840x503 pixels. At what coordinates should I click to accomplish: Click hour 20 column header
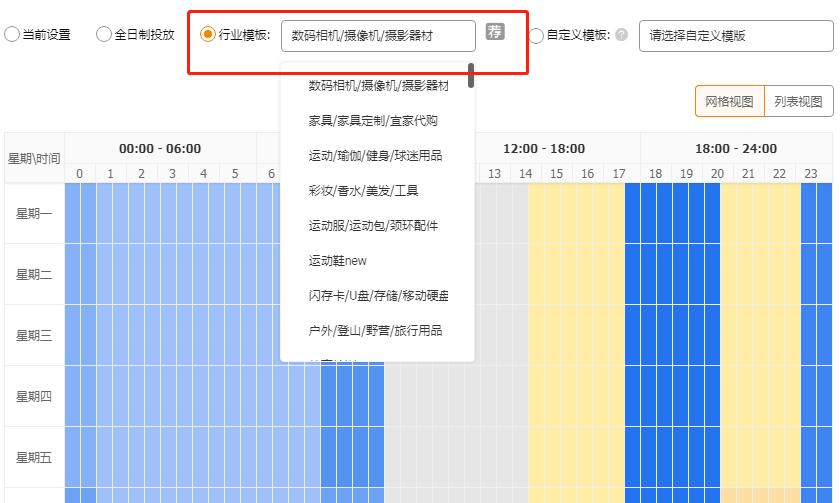coord(717,174)
